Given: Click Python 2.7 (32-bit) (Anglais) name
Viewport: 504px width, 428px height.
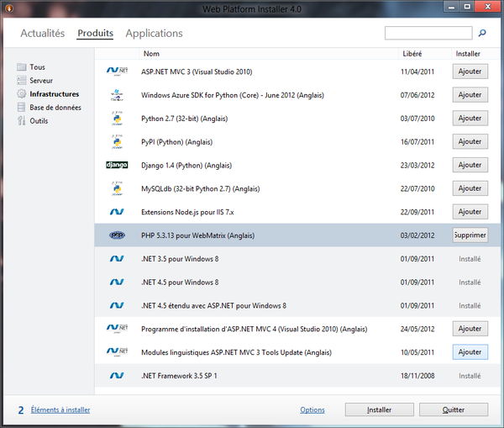Looking at the screenshot, I should tap(185, 119).
